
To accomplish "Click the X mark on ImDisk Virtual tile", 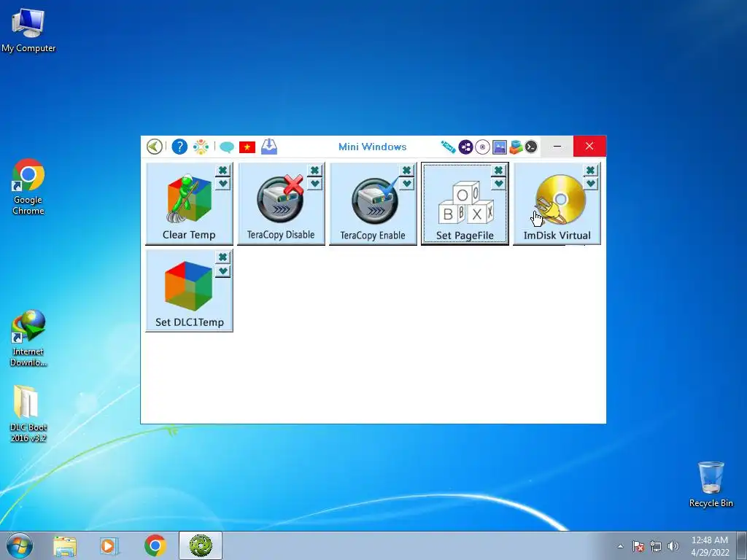I will 590,170.
